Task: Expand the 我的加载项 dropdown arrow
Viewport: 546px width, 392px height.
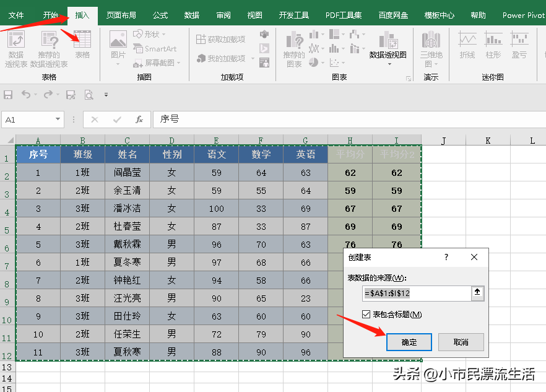Action: pyautogui.click(x=253, y=59)
